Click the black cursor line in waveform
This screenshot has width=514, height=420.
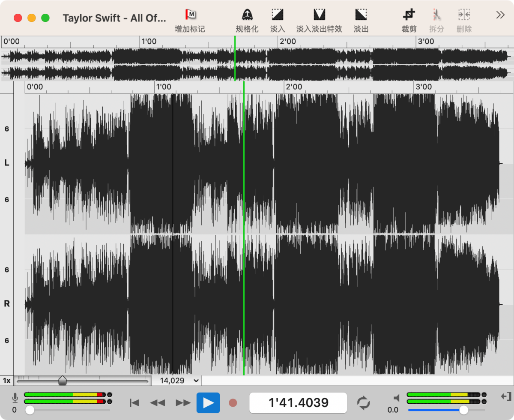click(x=173, y=234)
